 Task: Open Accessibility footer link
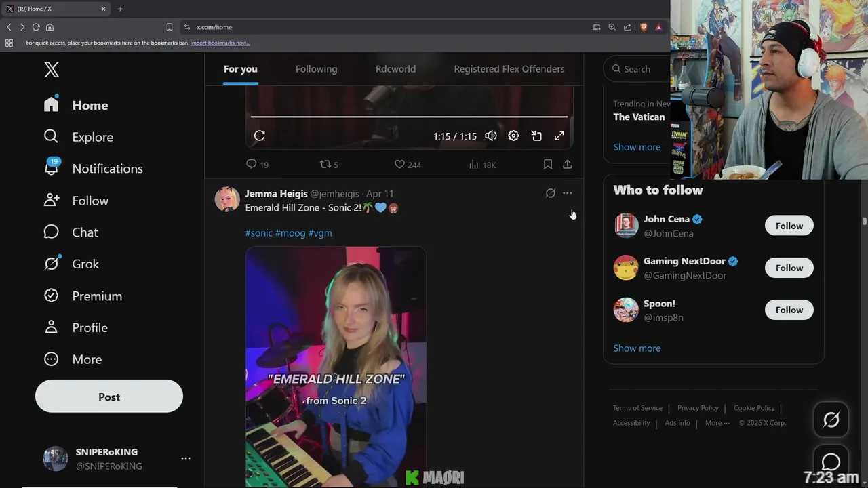tap(631, 423)
